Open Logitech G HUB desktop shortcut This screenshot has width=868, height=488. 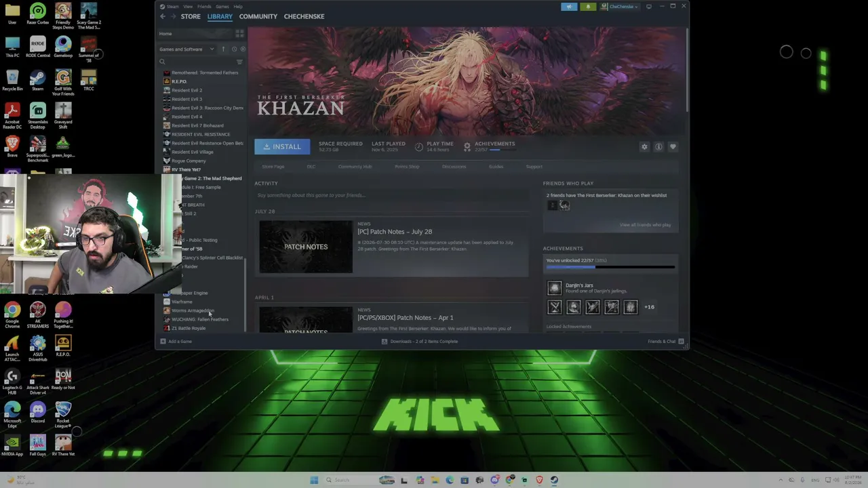tap(12, 382)
